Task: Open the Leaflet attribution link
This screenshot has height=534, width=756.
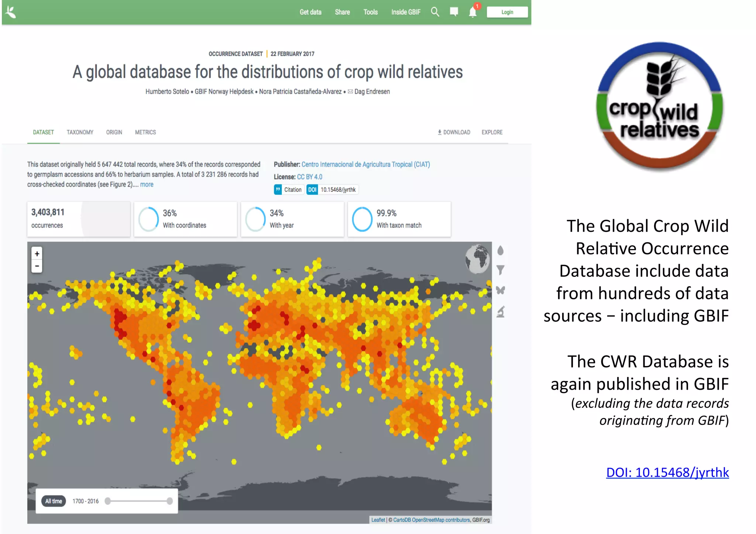Action: pos(378,520)
